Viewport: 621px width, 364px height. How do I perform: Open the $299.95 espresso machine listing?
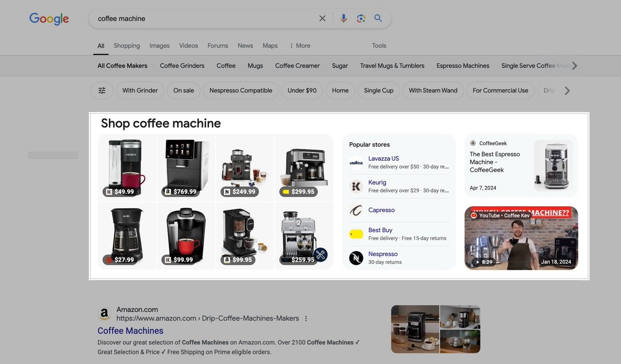coord(304,168)
